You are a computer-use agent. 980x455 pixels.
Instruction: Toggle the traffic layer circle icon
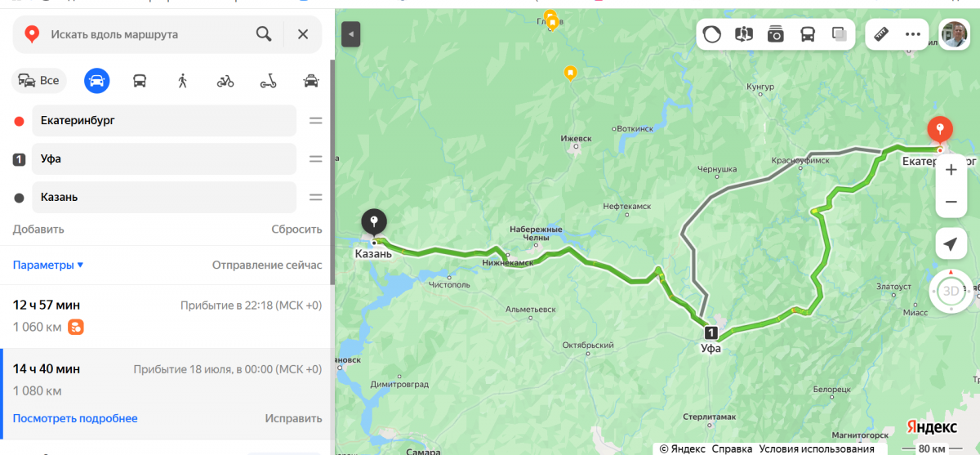click(x=712, y=34)
